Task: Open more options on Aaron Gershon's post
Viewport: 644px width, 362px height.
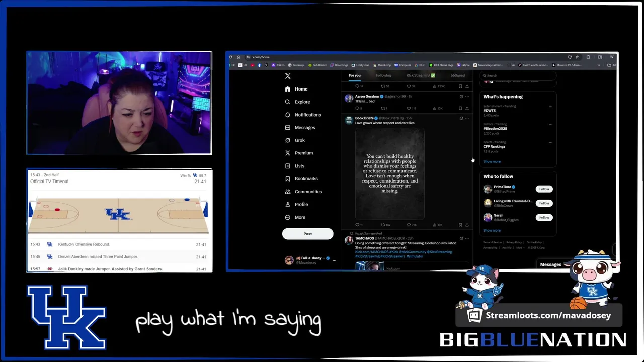Action: click(x=467, y=96)
